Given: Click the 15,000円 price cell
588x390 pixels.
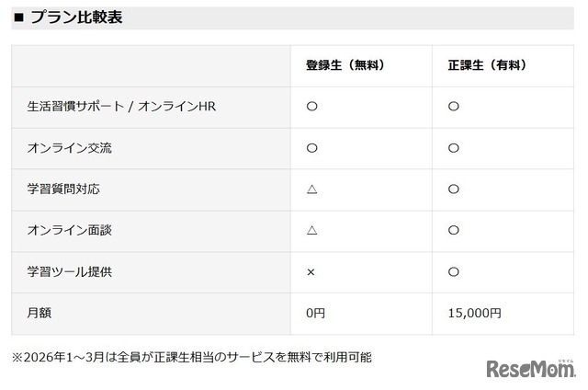Looking at the screenshot, I should pyautogui.click(x=474, y=314).
